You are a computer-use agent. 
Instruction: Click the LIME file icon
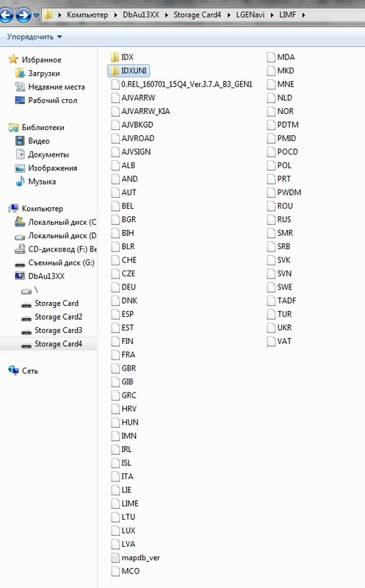[115, 503]
